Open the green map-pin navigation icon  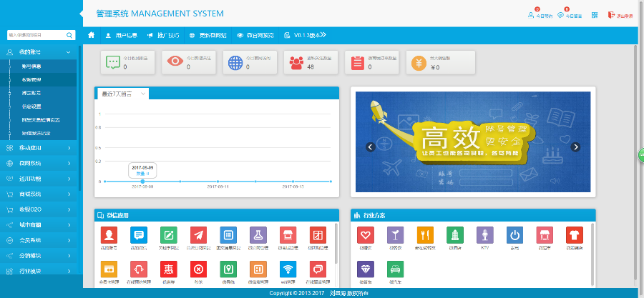[228, 269]
